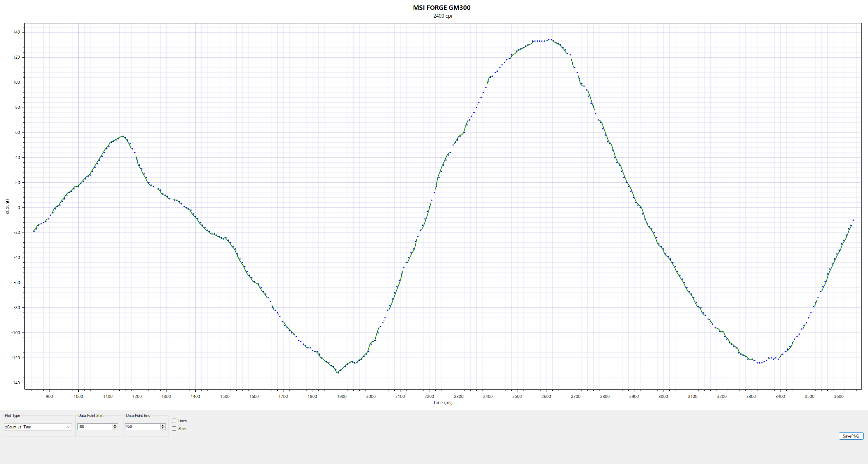Enable the Lines checkbox
This screenshot has width=868, height=464.
[x=174, y=421]
